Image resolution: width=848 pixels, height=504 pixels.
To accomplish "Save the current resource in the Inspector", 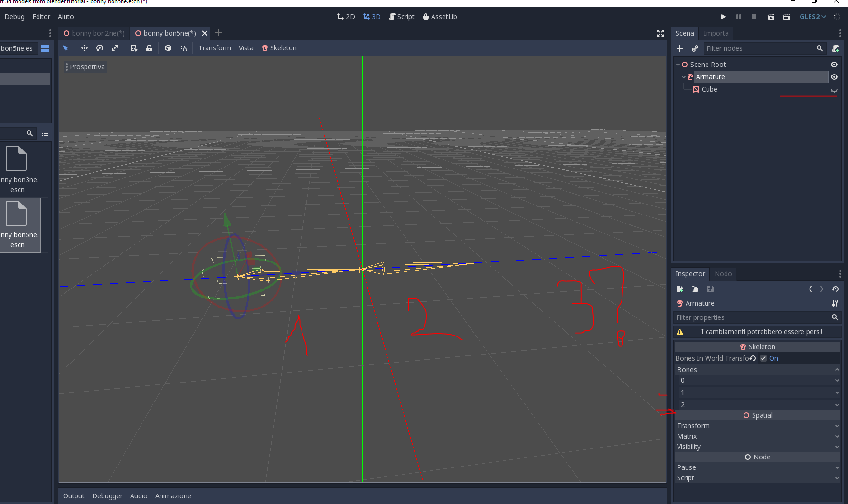I will [x=710, y=289].
